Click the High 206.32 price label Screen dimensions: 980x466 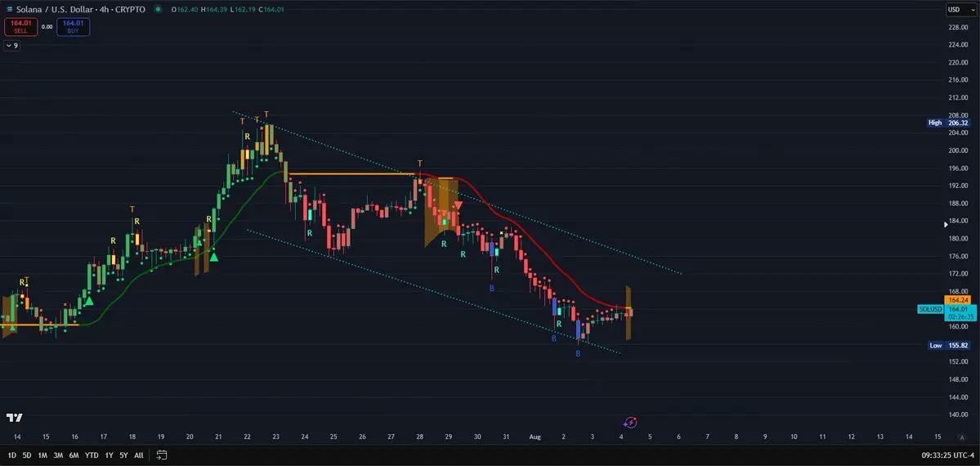[x=951, y=123]
